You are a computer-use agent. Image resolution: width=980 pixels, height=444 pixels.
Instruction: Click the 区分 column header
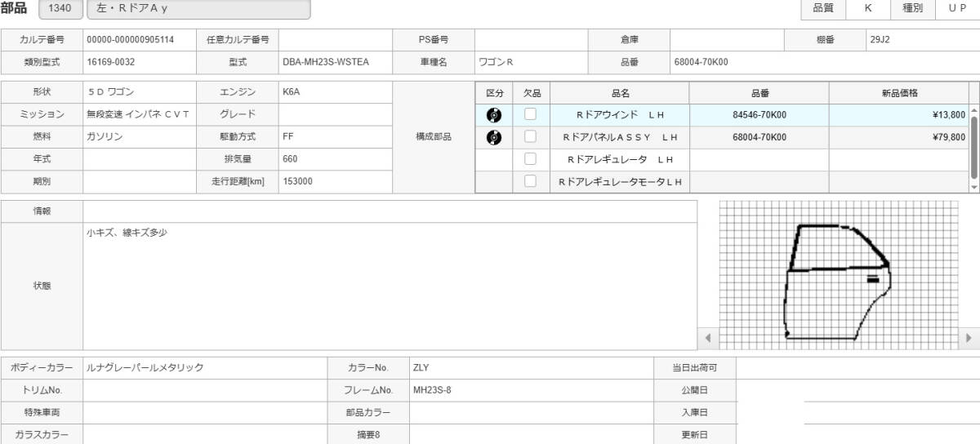tap(494, 93)
